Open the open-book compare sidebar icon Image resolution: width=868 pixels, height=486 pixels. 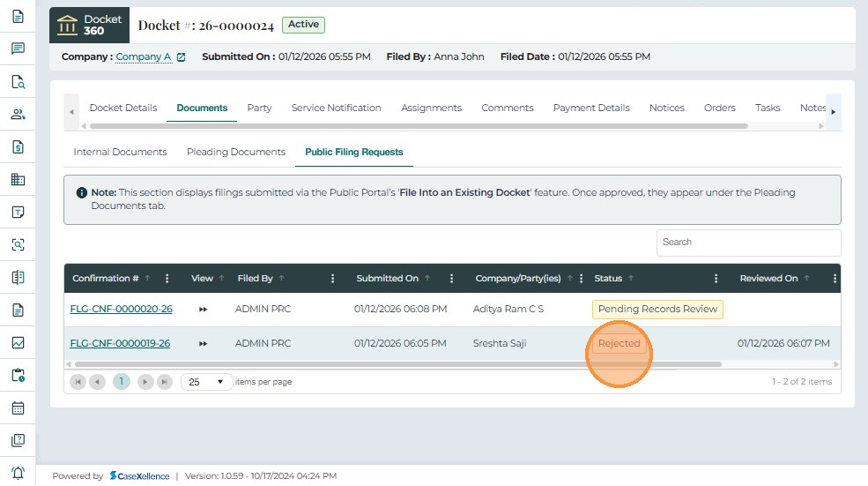tap(18, 278)
